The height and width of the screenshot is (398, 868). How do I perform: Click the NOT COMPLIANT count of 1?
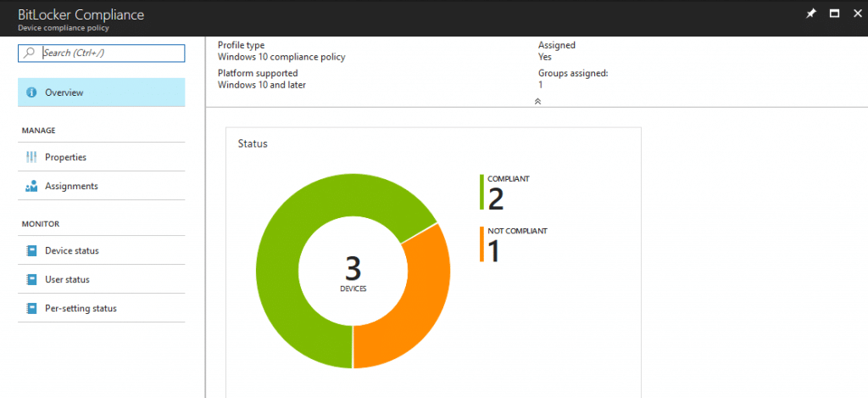pyautogui.click(x=494, y=250)
